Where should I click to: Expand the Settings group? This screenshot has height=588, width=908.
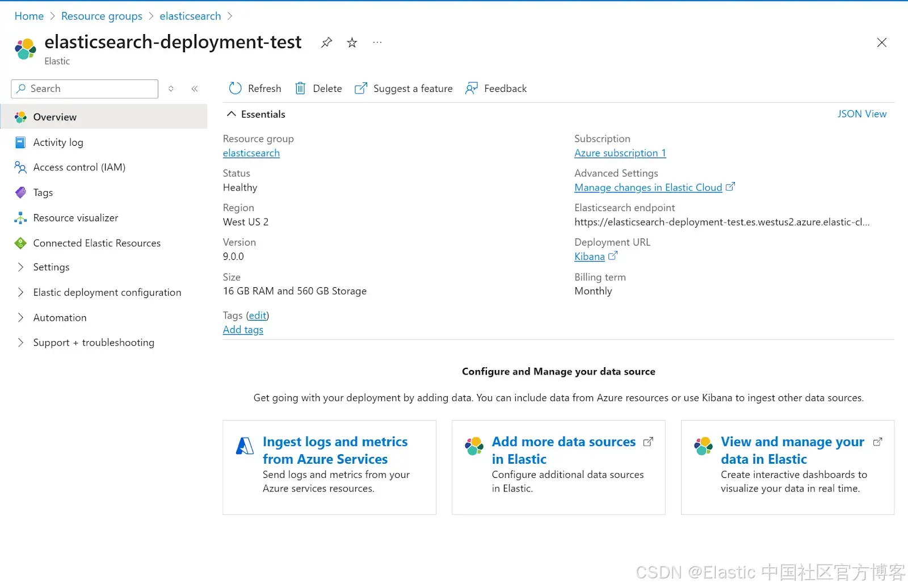tap(20, 267)
